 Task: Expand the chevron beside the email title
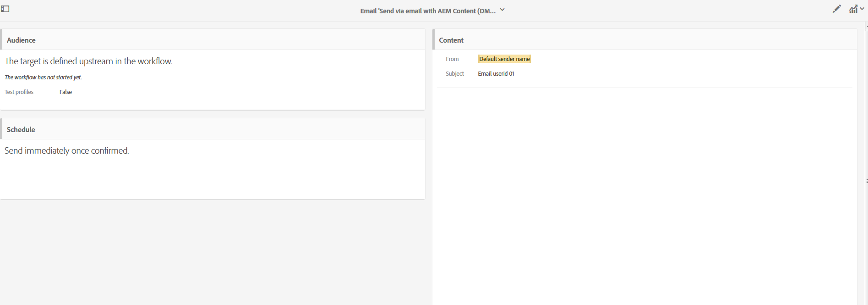502,10
